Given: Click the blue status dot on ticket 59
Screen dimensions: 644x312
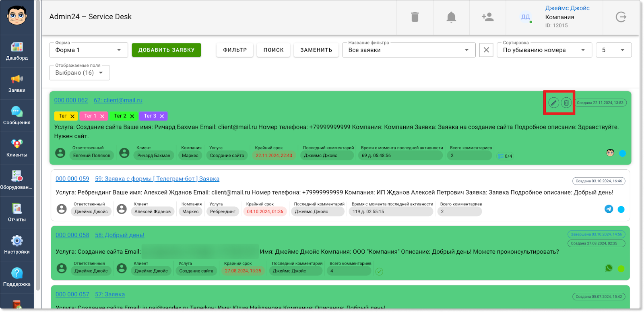Looking at the screenshot, I should [621, 209].
